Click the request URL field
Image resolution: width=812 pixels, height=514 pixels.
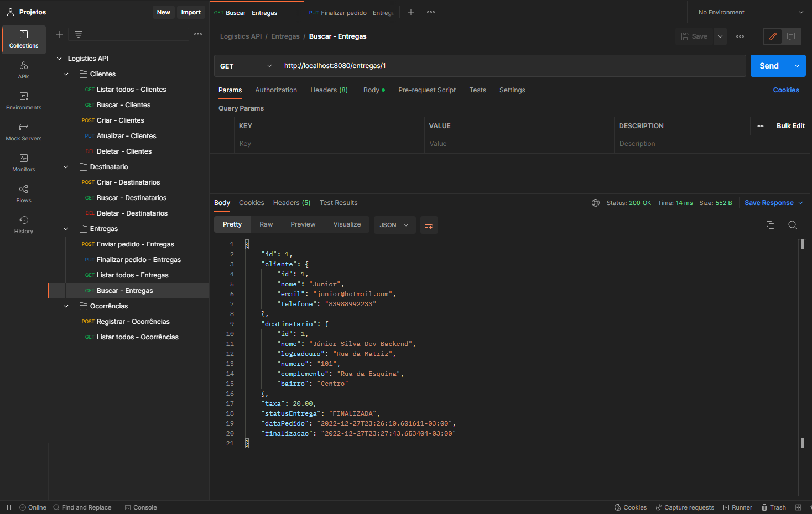tap(512, 66)
